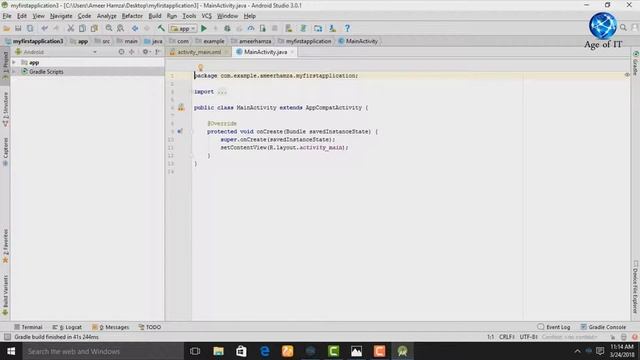This screenshot has width=640, height=360.
Task: Click Scroll from Source target icon
Action: coord(121,52)
